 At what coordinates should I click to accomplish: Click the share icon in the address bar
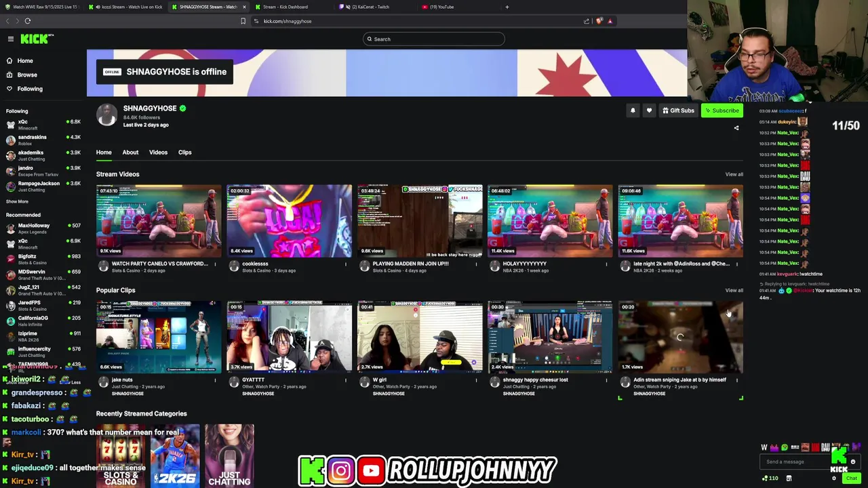pyautogui.click(x=587, y=21)
